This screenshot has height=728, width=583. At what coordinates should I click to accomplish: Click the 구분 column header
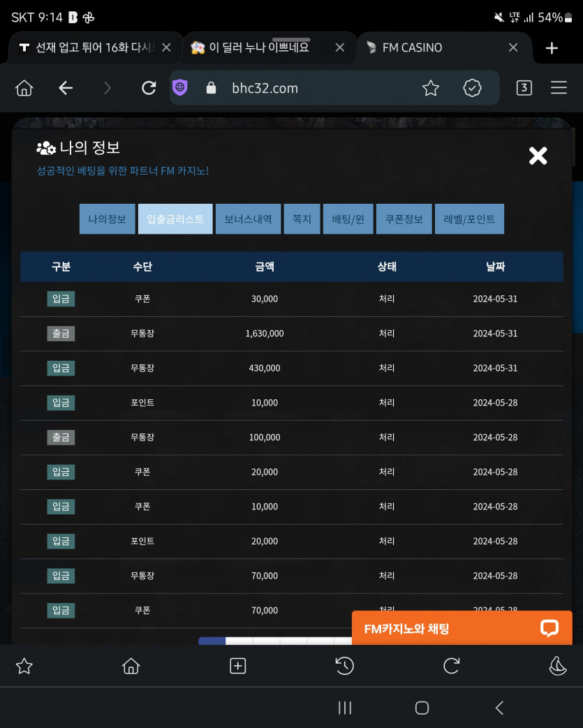(x=61, y=267)
